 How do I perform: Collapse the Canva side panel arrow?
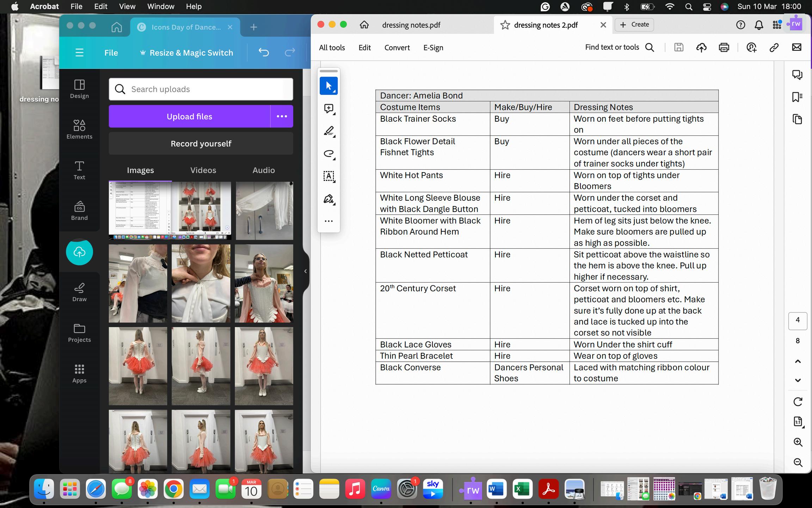305,271
